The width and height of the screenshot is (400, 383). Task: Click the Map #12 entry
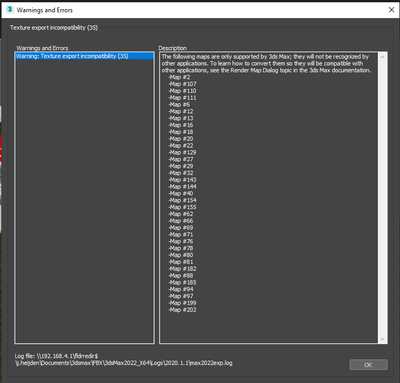pos(181,111)
